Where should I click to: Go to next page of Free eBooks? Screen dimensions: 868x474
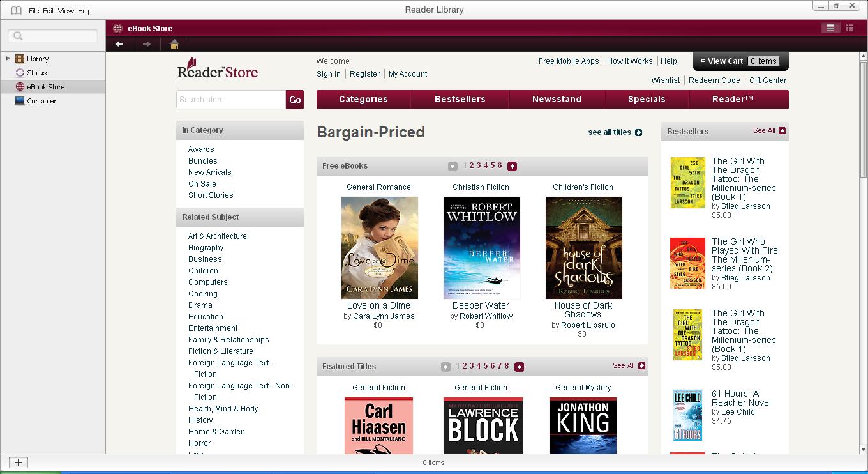(512, 166)
